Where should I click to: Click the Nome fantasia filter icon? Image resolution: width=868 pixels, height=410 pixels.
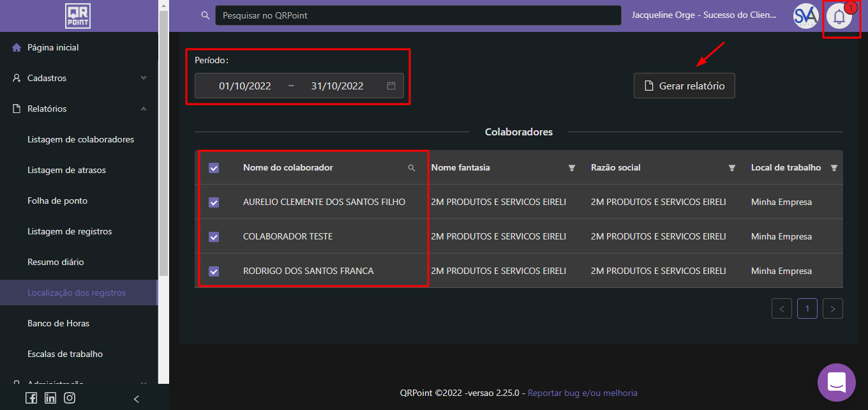572,168
